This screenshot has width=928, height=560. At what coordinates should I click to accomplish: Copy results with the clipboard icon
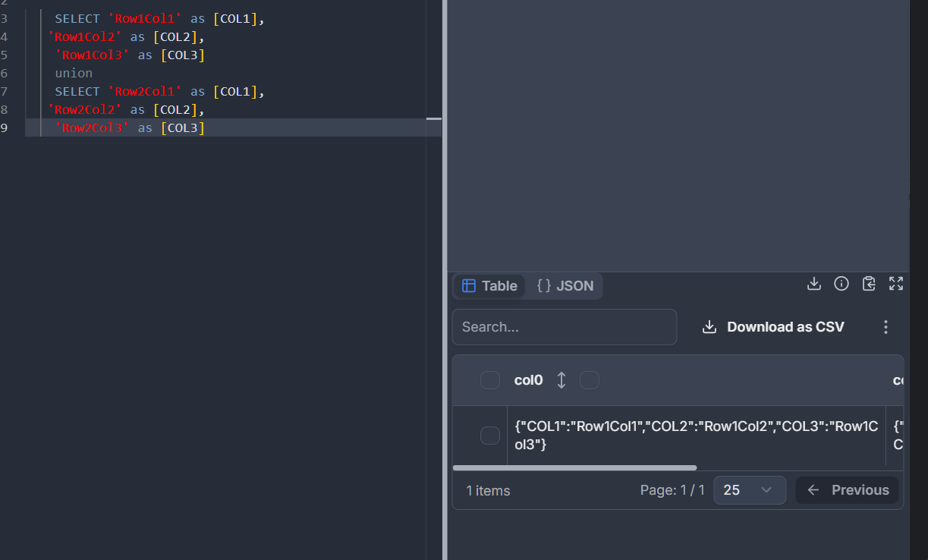[869, 284]
